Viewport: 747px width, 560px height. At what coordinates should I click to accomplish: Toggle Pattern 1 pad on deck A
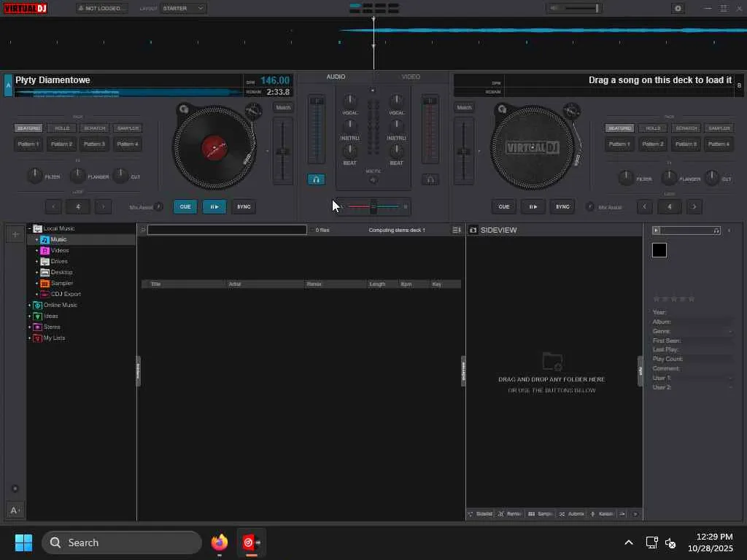click(x=28, y=144)
